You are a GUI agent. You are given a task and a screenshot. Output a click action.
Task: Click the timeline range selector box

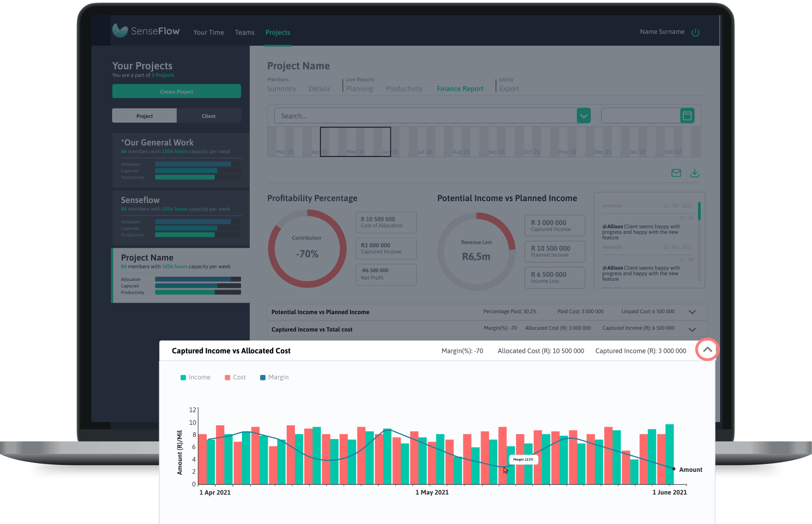tap(355, 142)
